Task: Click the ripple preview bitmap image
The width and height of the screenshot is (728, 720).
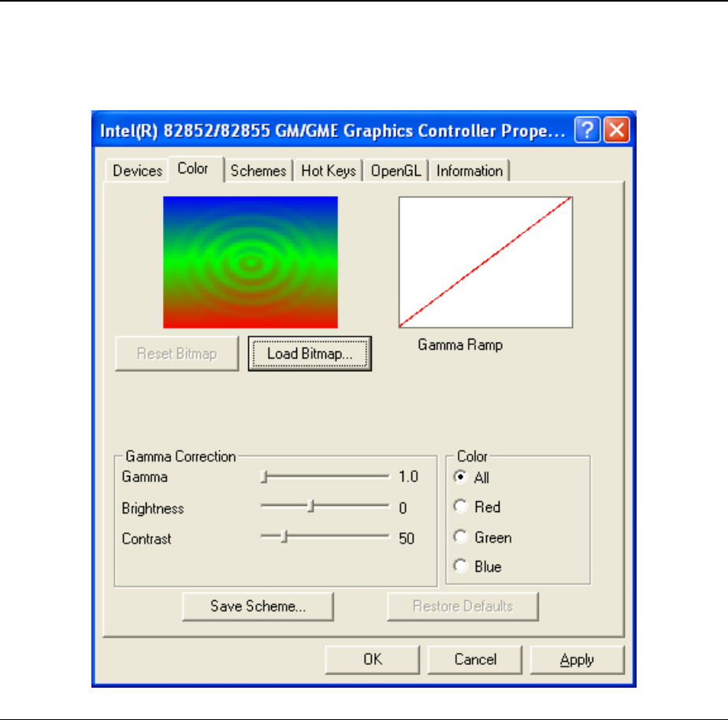Action: tap(251, 262)
